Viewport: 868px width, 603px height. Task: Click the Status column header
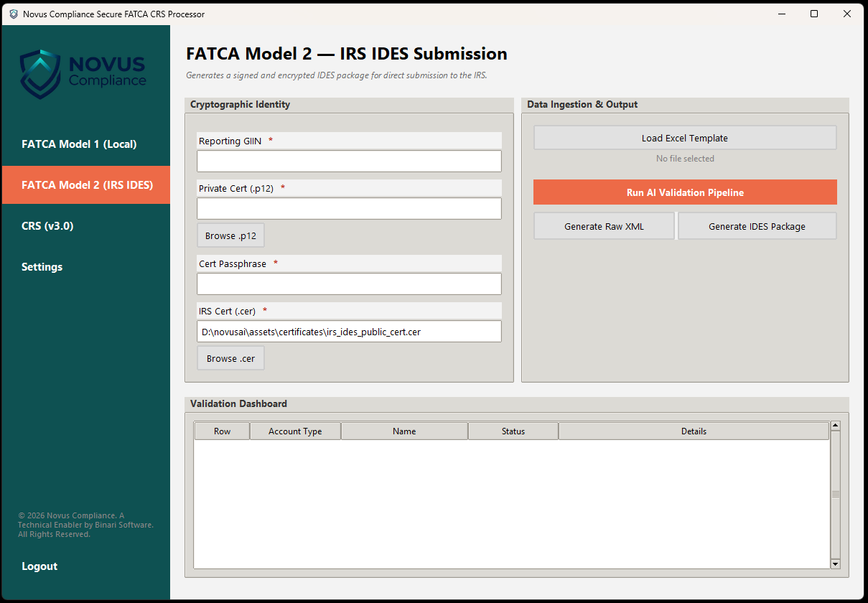[513, 431]
